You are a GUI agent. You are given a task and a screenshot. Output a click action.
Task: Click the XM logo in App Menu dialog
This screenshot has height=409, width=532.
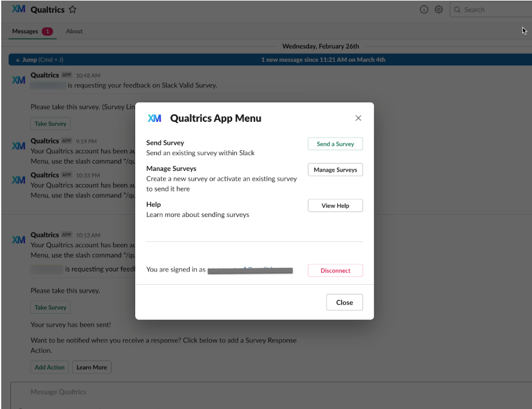point(155,118)
